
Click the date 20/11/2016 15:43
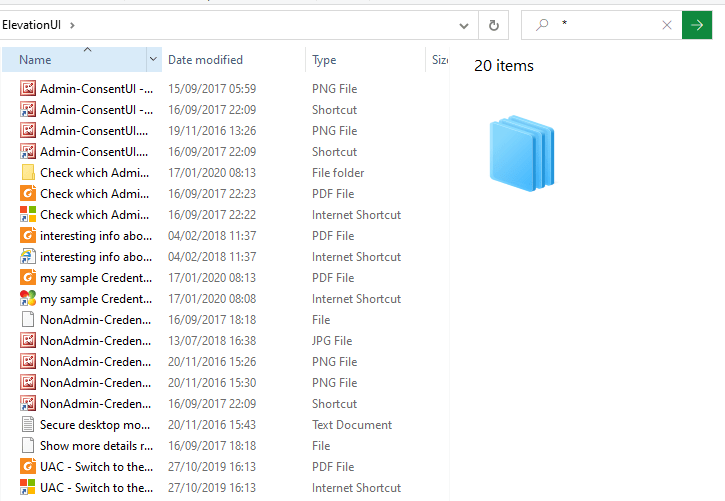[212, 425]
